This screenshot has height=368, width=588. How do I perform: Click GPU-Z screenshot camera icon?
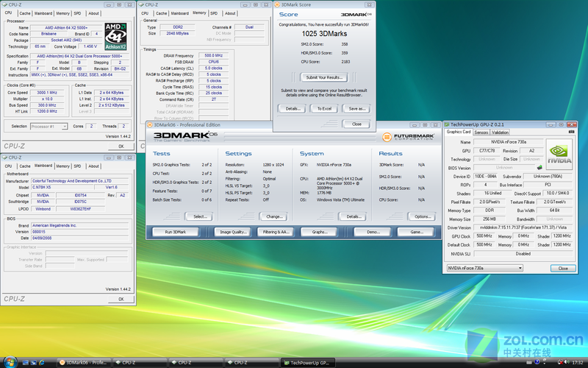pos(571,132)
